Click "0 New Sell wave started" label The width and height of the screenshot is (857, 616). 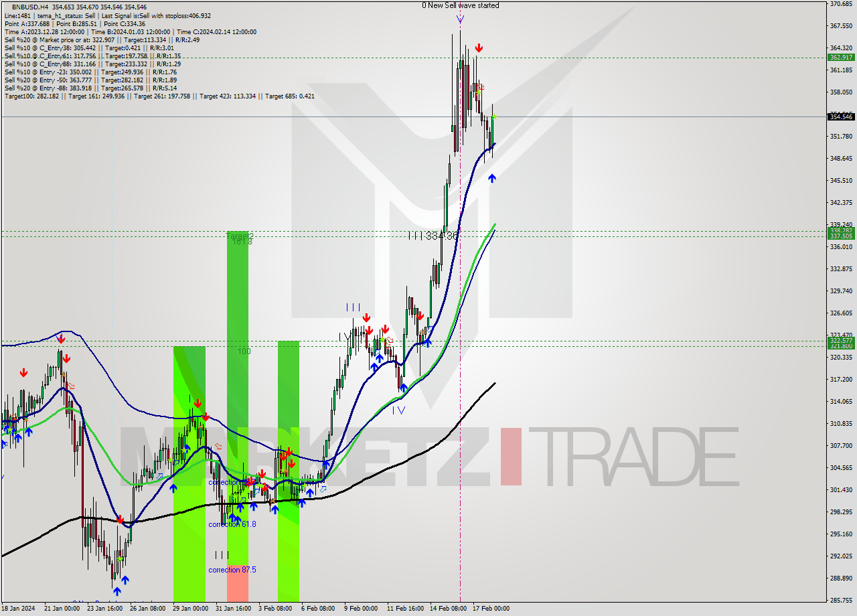(460, 5)
